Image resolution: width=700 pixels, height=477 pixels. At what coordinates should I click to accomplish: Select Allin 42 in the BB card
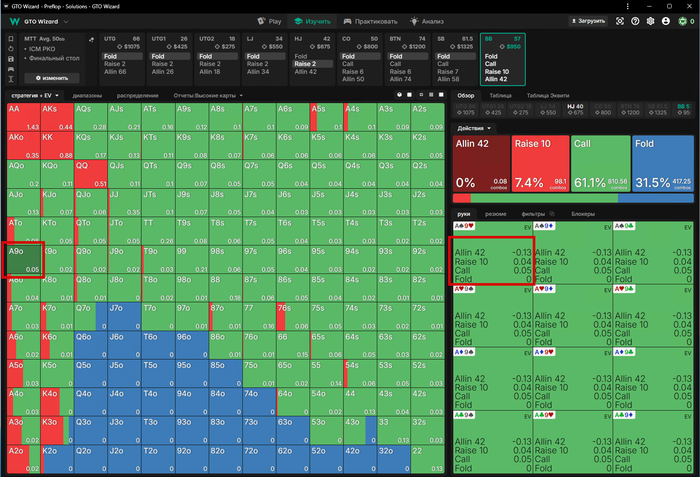coord(496,79)
